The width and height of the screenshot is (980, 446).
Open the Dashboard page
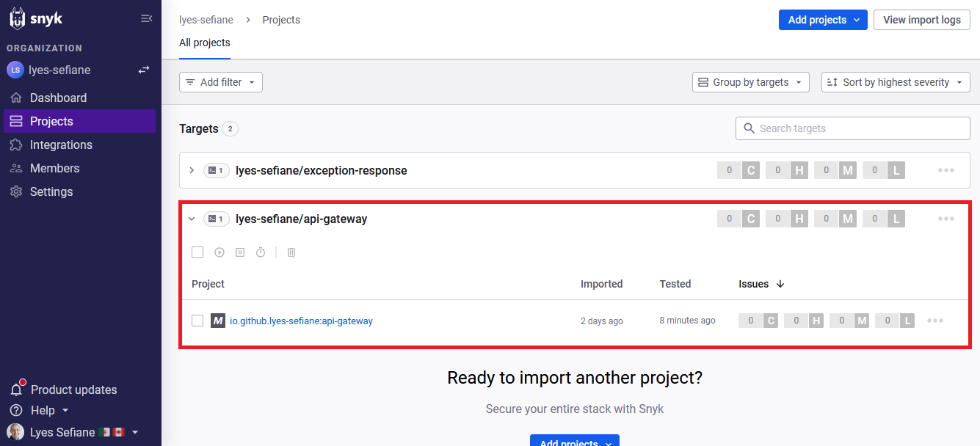(x=79, y=98)
